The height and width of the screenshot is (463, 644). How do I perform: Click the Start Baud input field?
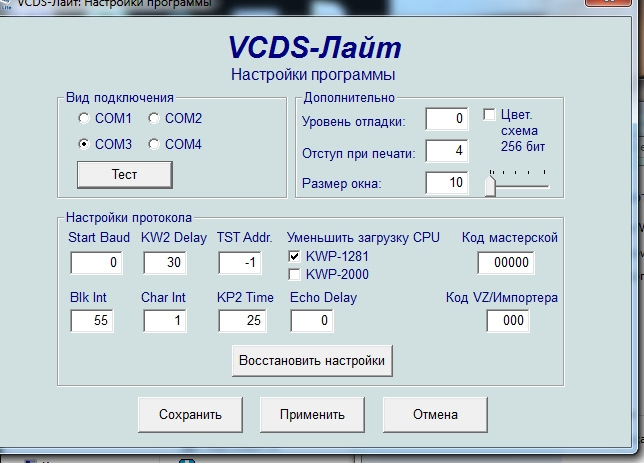coord(96,263)
